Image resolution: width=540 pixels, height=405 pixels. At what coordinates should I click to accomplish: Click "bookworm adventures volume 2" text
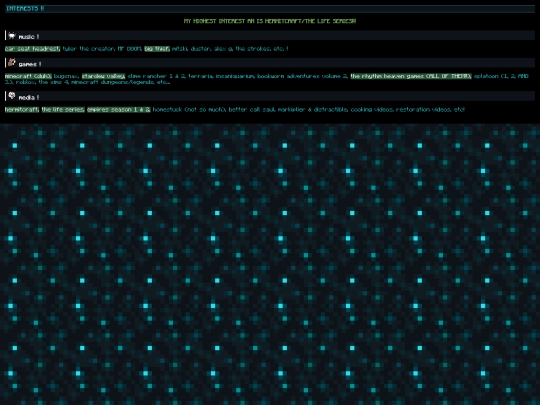coord(302,76)
